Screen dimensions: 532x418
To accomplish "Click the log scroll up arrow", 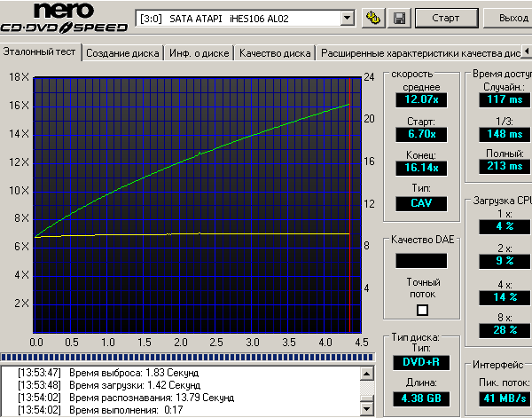I will click(366, 374).
